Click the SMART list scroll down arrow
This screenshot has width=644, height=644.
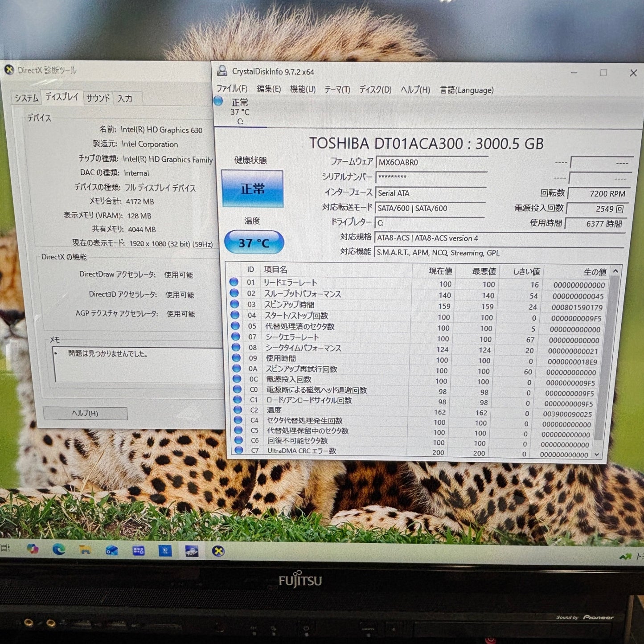(x=598, y=455)
